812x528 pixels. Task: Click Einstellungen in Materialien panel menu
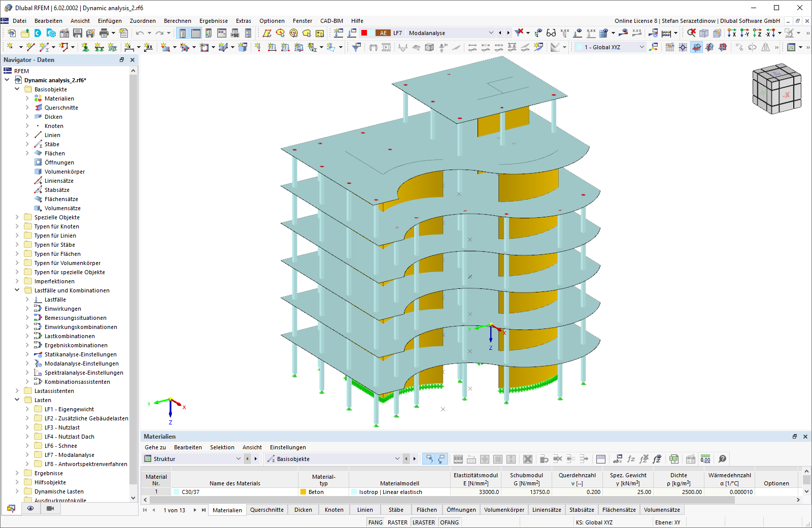click(x=288, y=447)
